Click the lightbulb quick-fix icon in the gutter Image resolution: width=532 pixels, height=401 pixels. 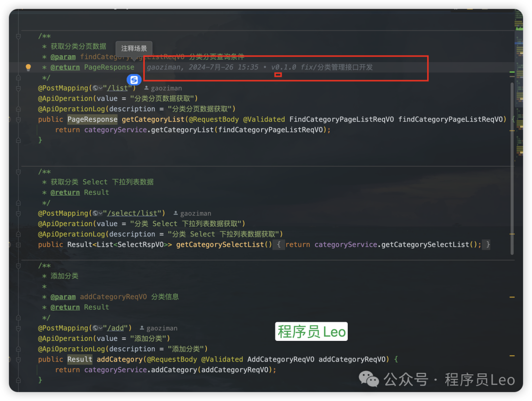tap(28, 67)
